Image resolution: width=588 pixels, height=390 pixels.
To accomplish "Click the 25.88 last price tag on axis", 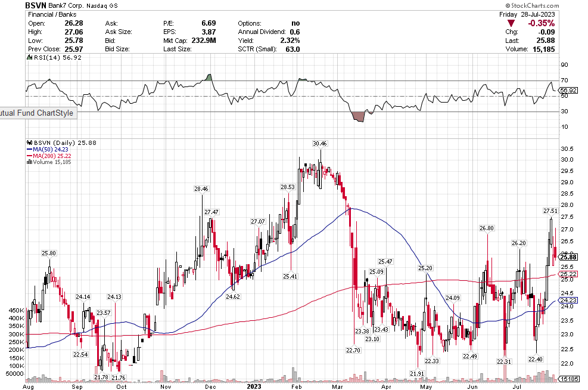I will [569, 257].
